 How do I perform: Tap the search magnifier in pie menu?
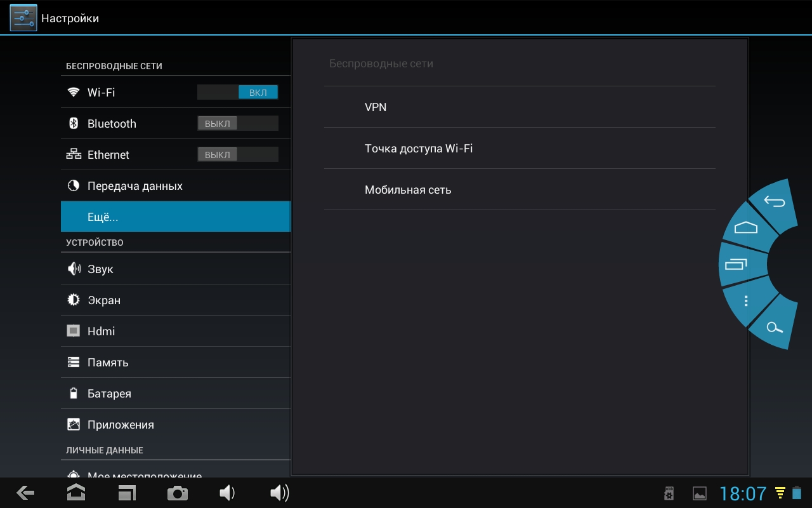774,327
